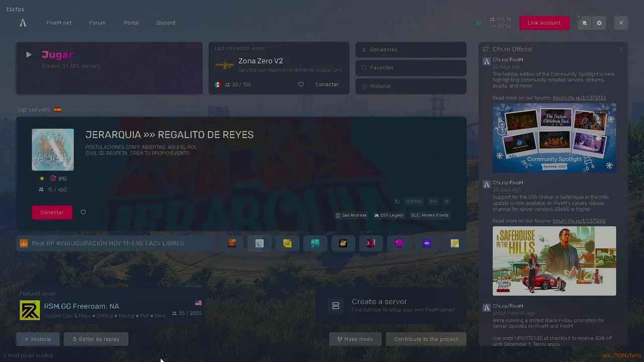Click the question mark in the Cfx.re Official header
644x362 pixels.
click(x=621, y=49)
